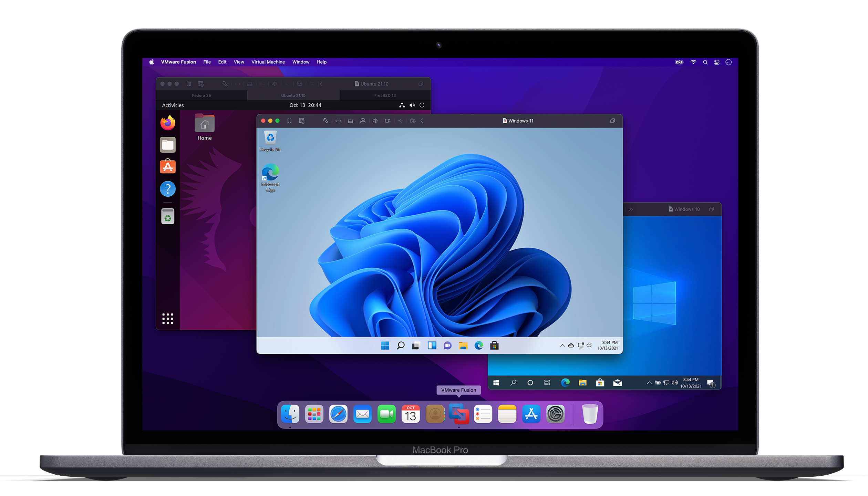Click the USB device icon in Windows 11 toolbar
This screenshot has width=868, height=496.
click(400, 121)
